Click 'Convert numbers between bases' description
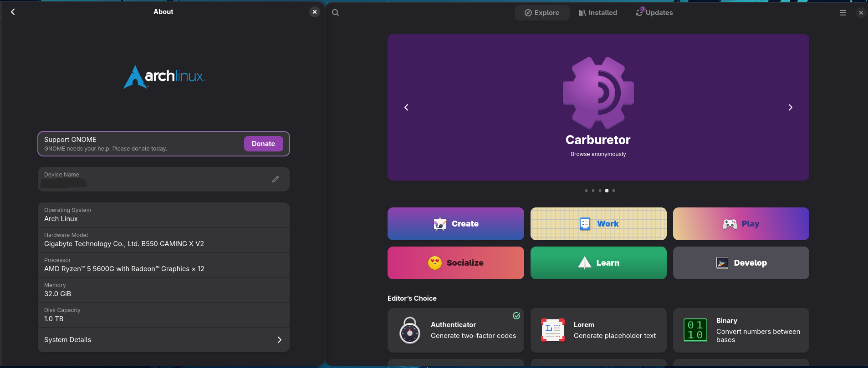 [x=758, y=336]
